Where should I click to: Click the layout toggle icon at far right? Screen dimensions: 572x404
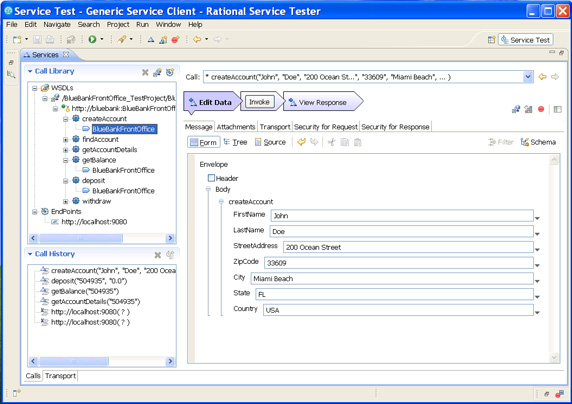(x=557, y=109)
